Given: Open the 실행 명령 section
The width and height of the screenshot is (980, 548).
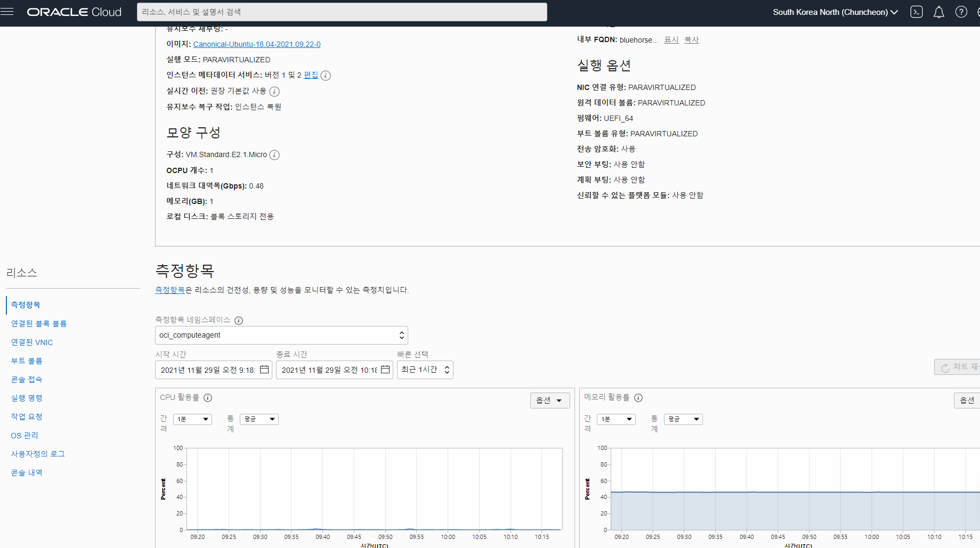Looking at the screenshot, I should (27, 398).
